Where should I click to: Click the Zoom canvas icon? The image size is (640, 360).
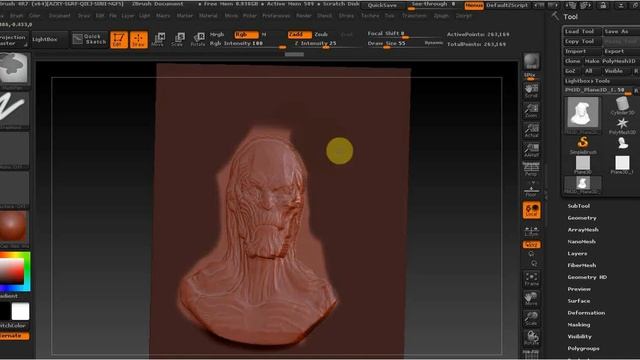pyautogui.click(x=531, y=111)
